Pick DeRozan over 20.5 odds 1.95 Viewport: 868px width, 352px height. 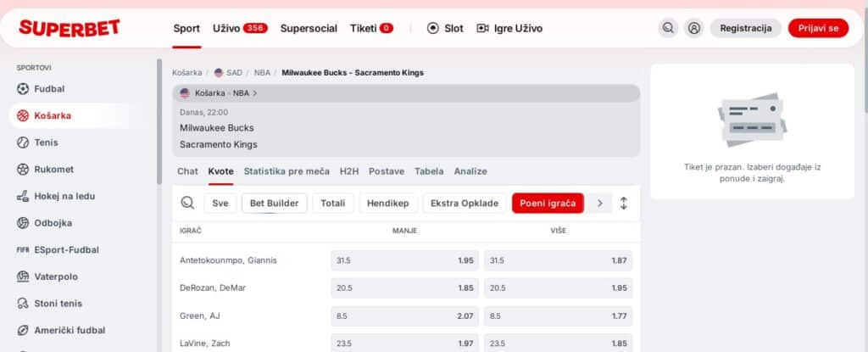[x=558, y=288]
